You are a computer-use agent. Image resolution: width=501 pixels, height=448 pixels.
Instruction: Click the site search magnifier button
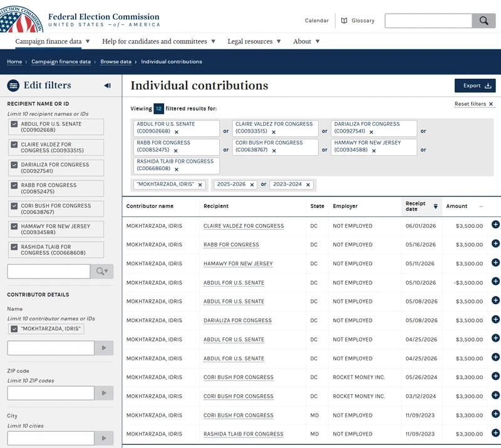pyautogui.click(x=483, y=21)
